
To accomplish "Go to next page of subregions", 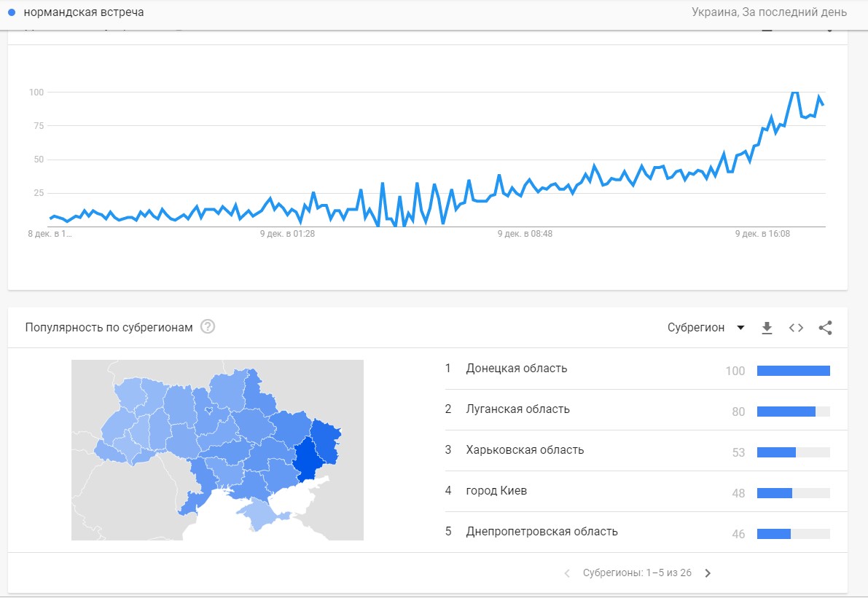I will 708,573.
